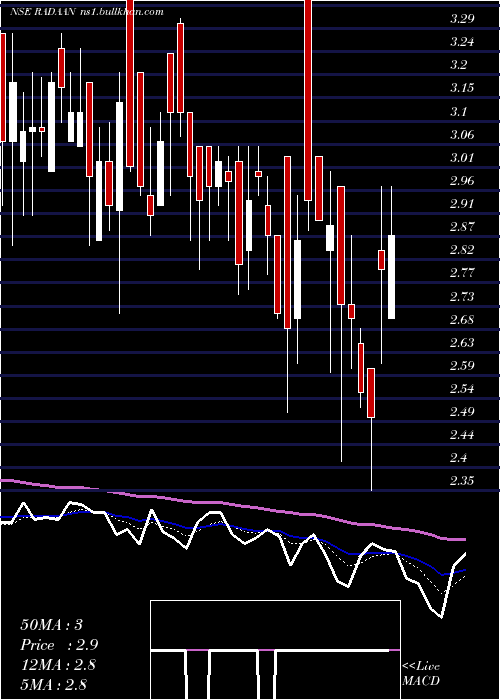This screenshot has width=500, height=700.
Task: Click the 2.68 price axis label
Action: coord(462,320)
